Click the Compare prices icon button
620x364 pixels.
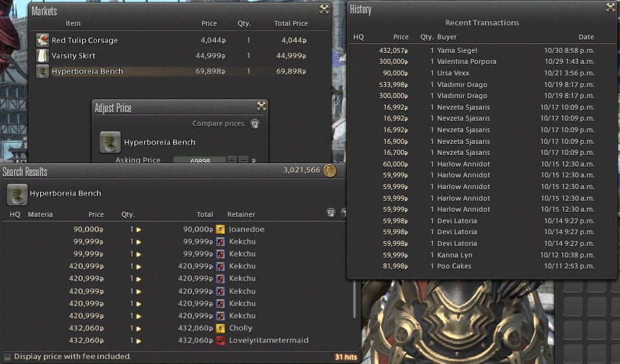point(254,124)
